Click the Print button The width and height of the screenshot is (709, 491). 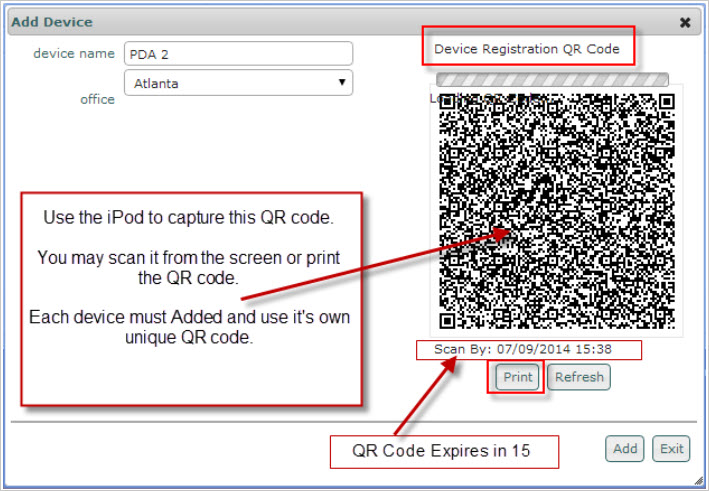[x=517, y=377]
